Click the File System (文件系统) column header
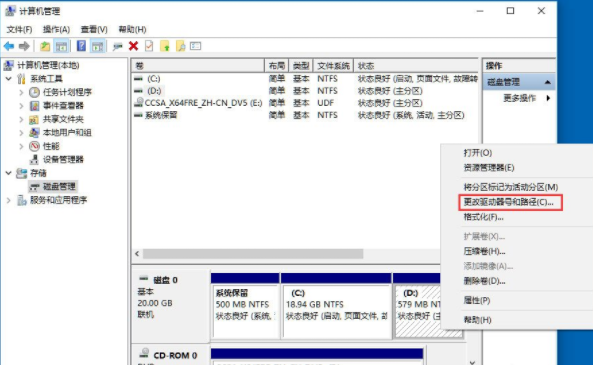This screenshot has height=365, width=593. (x=333, y=66)
